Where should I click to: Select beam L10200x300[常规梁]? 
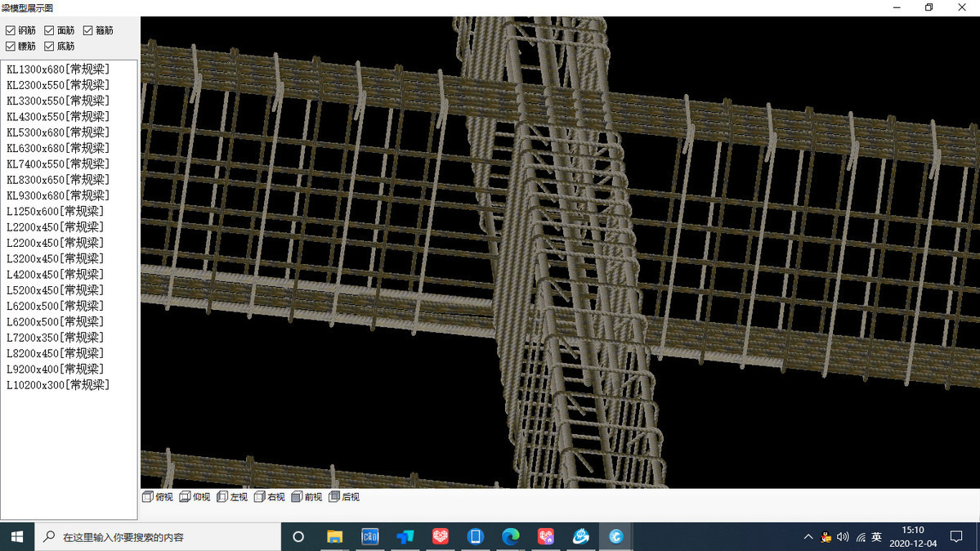tap(58, 384)
